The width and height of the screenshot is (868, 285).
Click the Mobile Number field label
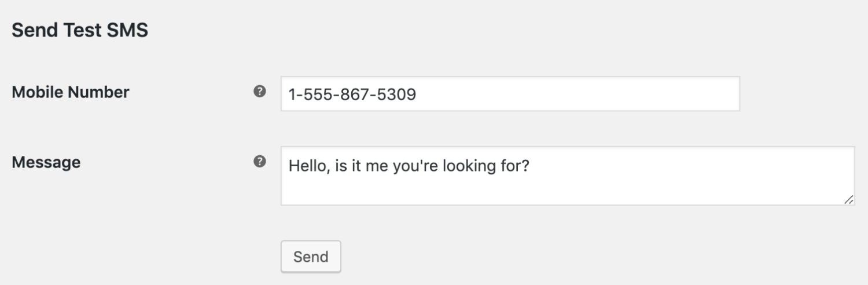coord(71,92)
